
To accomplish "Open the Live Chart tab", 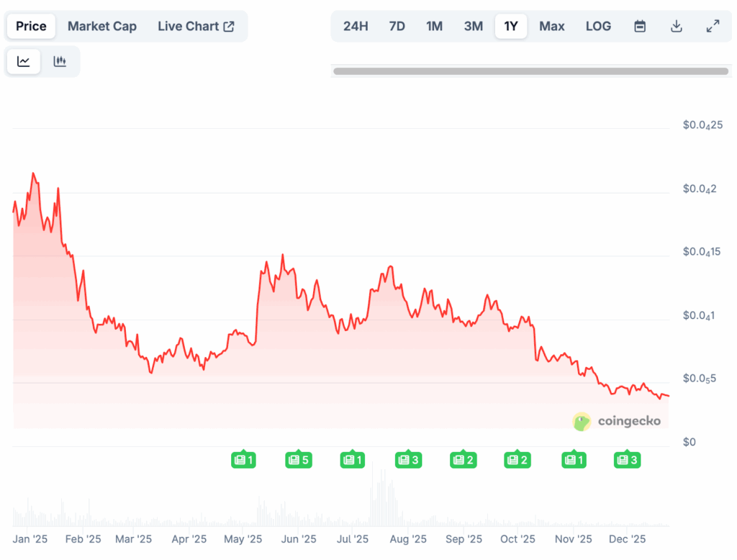I will coord(189,26).
